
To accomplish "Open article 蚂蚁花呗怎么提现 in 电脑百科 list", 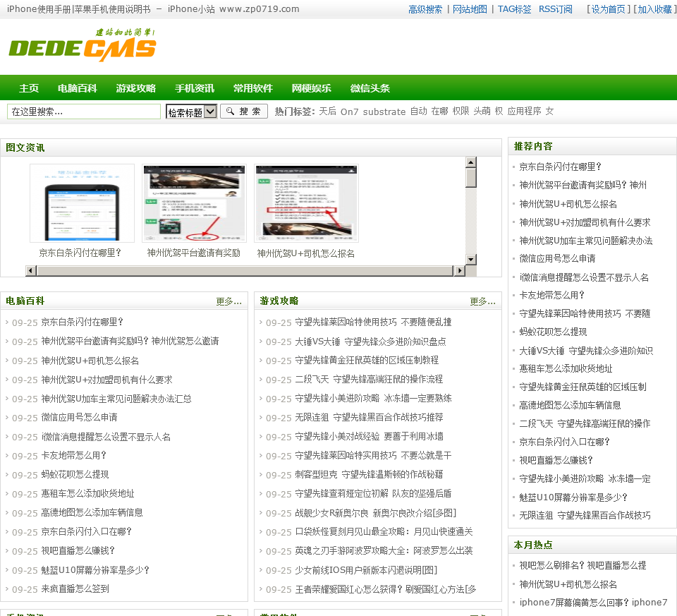I will click(x=75, y=475).
